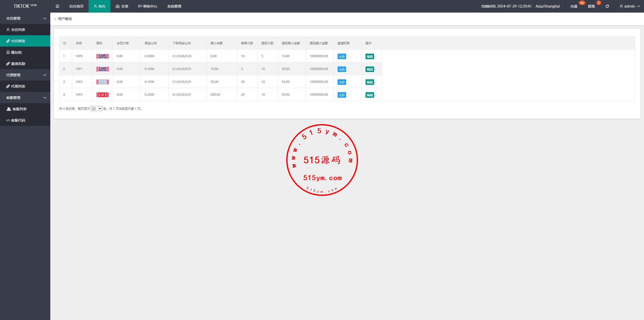Viewport: 644px width, 320px height.
Task: Toggle 允许 invite permission for VIP0
Action: tap(342, 56)
